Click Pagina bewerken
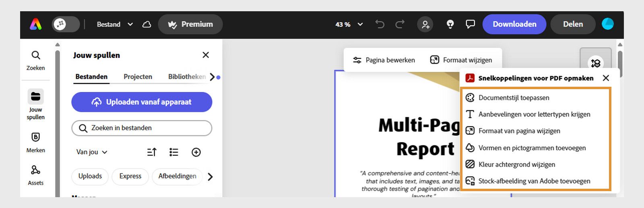Viewport: 644px width, 208px height. click(384, 60)
